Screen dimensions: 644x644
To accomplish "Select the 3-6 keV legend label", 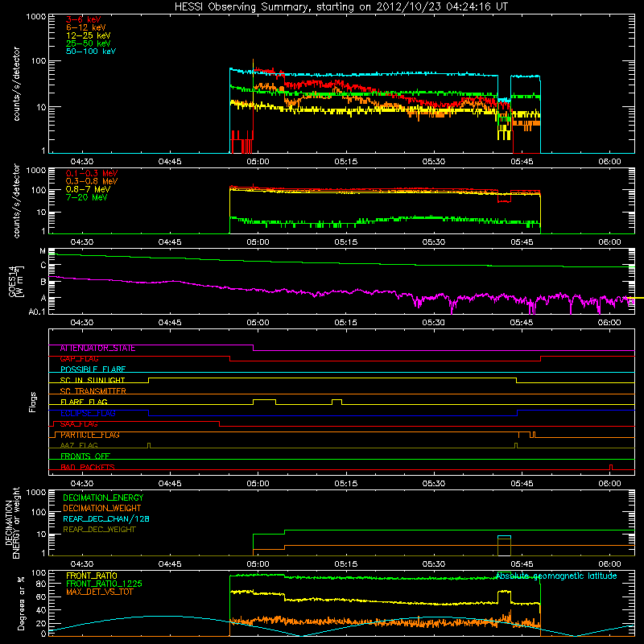I will pos(83,19).
